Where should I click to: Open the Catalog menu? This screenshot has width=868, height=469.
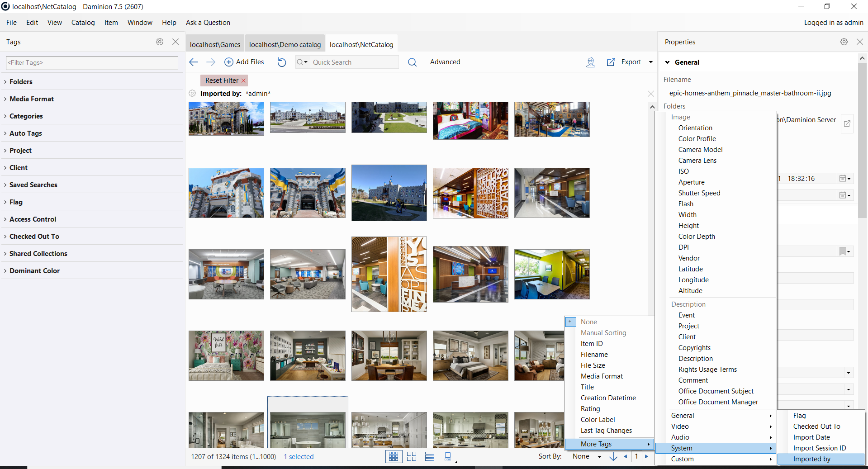click(83, 22)
